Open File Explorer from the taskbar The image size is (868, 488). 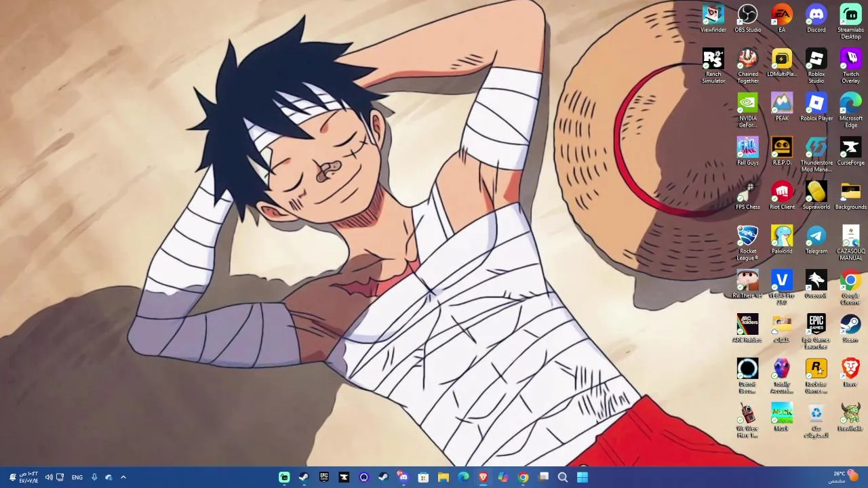(443, 477)
